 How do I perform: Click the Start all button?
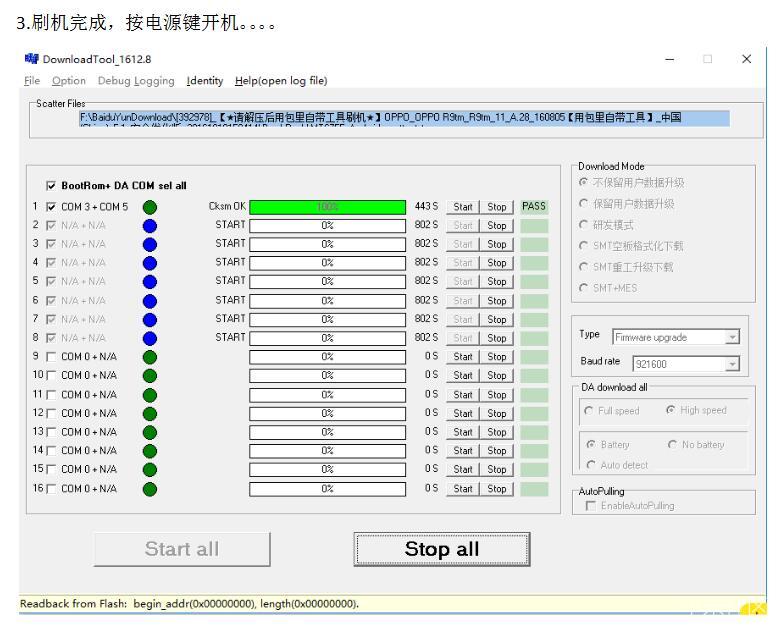(182, 549)
